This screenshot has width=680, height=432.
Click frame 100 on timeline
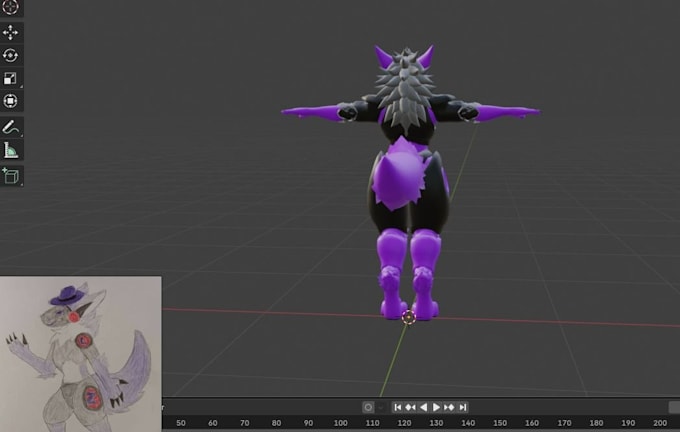pos(340,423)
